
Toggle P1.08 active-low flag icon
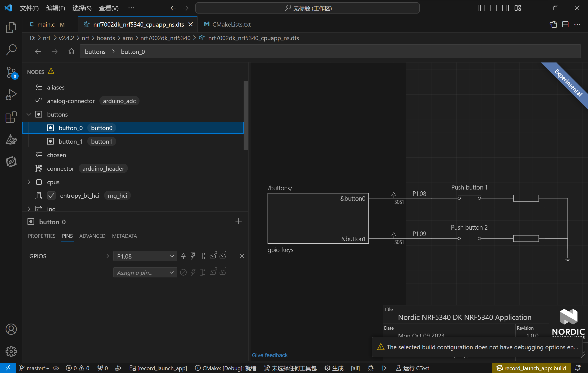coord(193,256)
